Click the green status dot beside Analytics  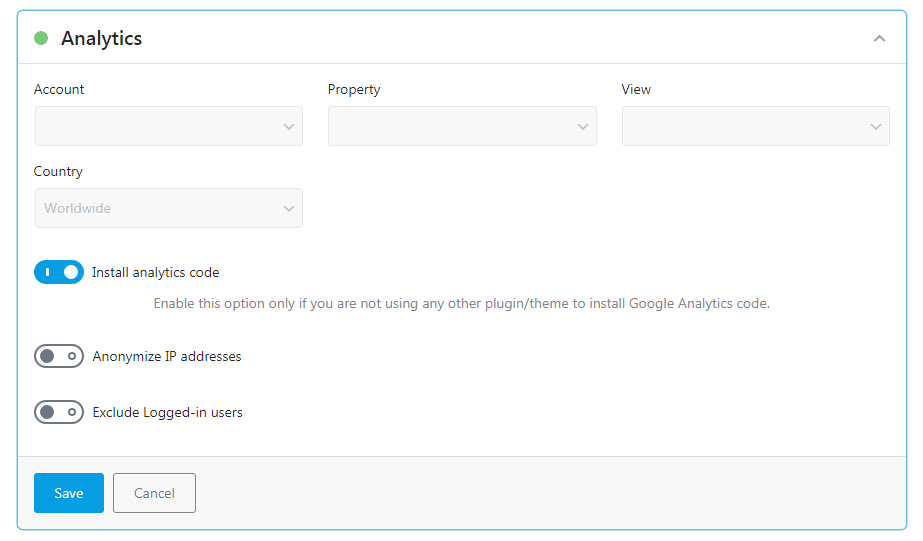click(41, 38)
